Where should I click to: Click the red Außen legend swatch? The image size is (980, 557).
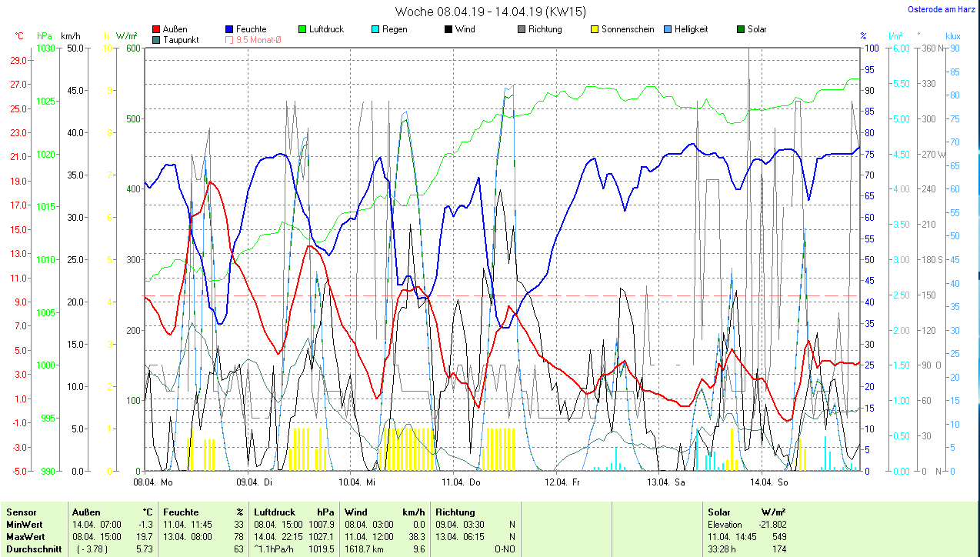(157, 30)
